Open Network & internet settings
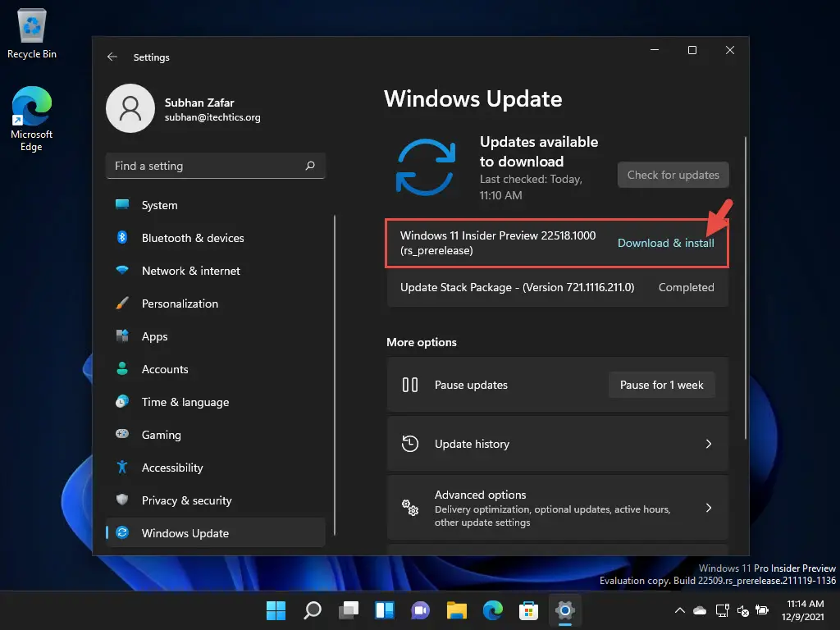This screenshot has height=630, width=840. coord(216,271)
